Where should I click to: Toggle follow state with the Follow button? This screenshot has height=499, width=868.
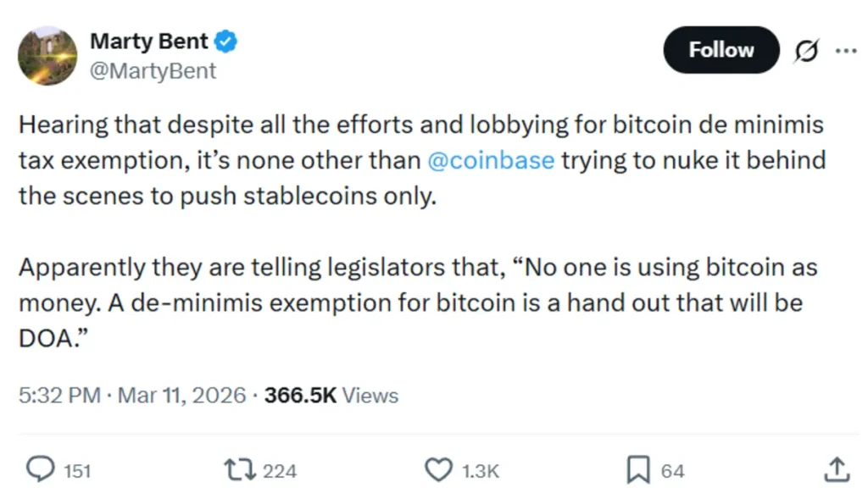[721, 50]
